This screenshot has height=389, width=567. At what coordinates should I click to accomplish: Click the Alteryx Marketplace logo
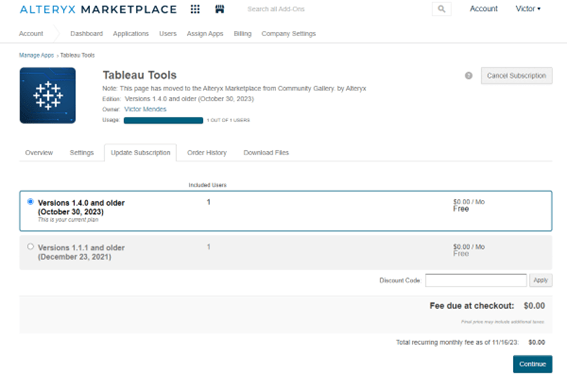pyautogui.click(x=98, y=9)
